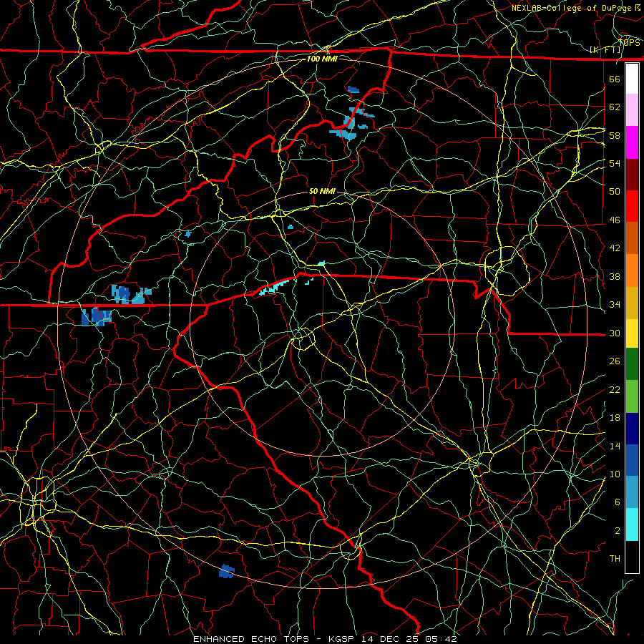Click the 54 value on the scale
Image resolution: width=644 pixels, height=644 pixels.
[x=615, y=163]
